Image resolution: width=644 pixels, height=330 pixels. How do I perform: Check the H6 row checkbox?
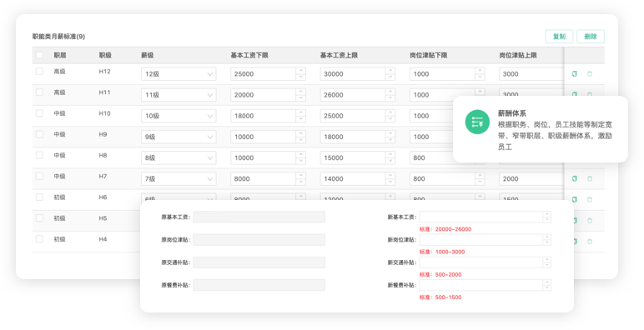tap(39, 197)
